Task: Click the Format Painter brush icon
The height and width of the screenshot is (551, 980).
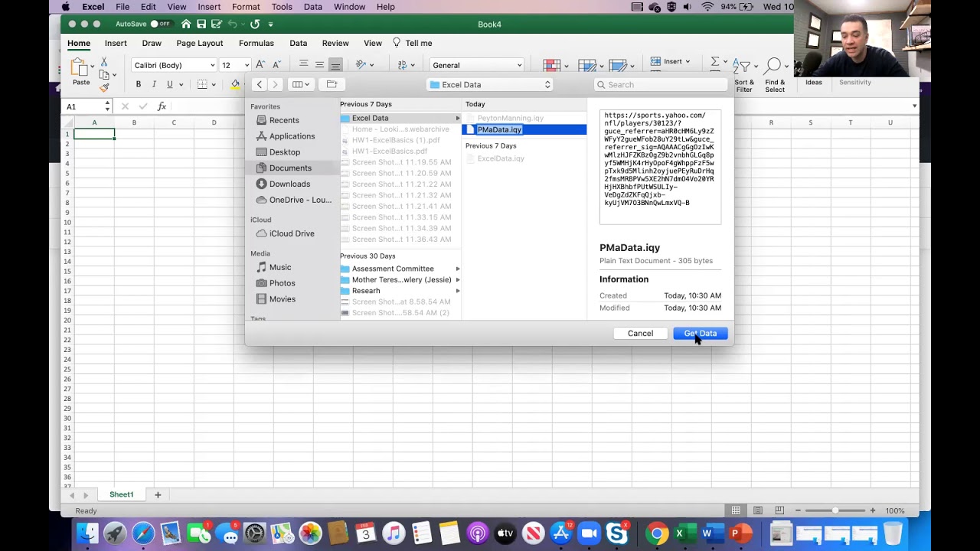Action: click(104, 87)
